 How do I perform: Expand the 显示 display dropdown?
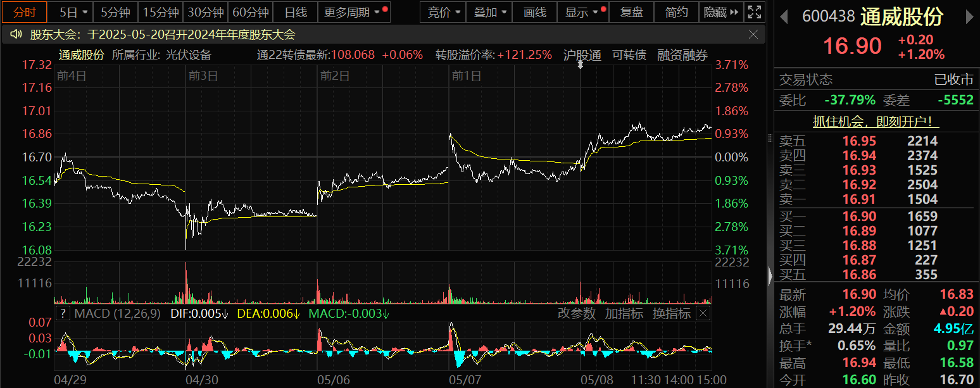point(584,12)
